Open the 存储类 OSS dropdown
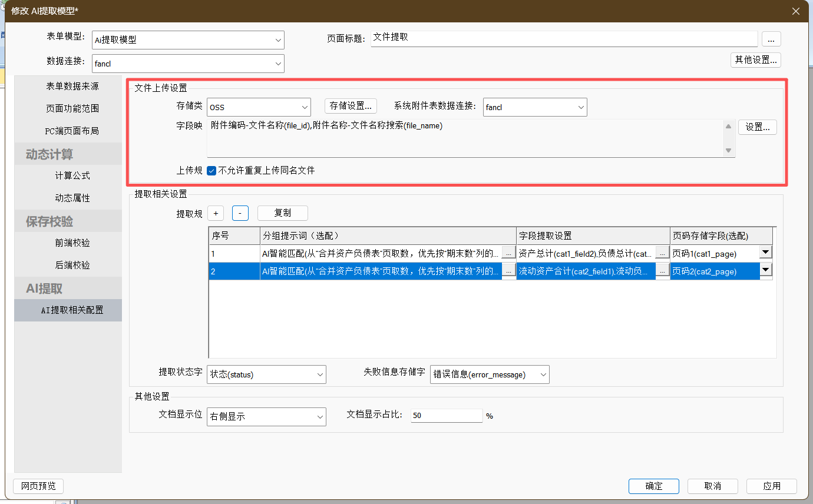Screen dimensions: 813x504 coord(305,107)
